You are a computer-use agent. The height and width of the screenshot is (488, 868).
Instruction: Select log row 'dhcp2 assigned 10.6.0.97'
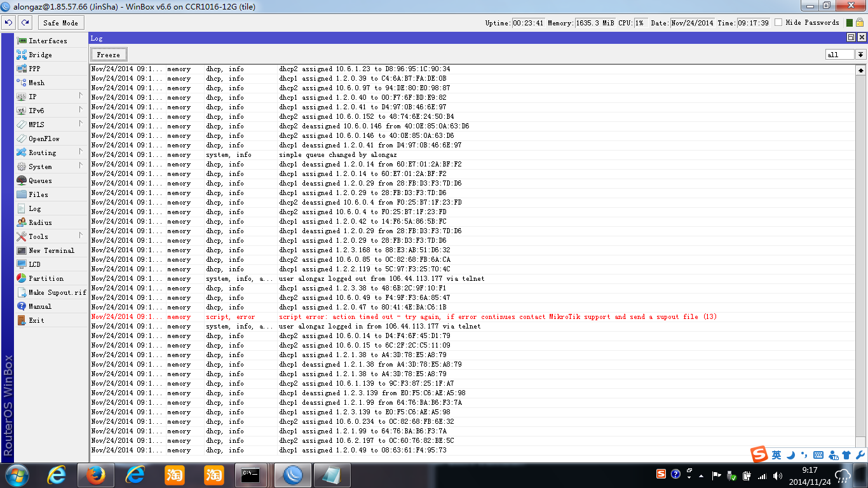point(473,88)
